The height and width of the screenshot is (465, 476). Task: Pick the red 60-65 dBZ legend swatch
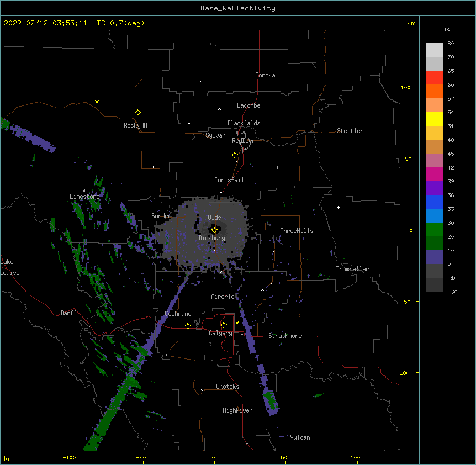(x=434, y=78)
